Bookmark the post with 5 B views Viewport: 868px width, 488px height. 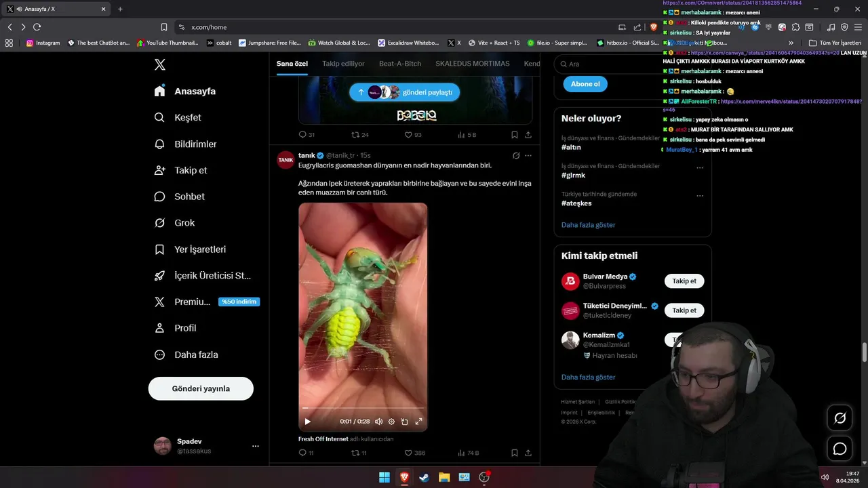[515, 135]
